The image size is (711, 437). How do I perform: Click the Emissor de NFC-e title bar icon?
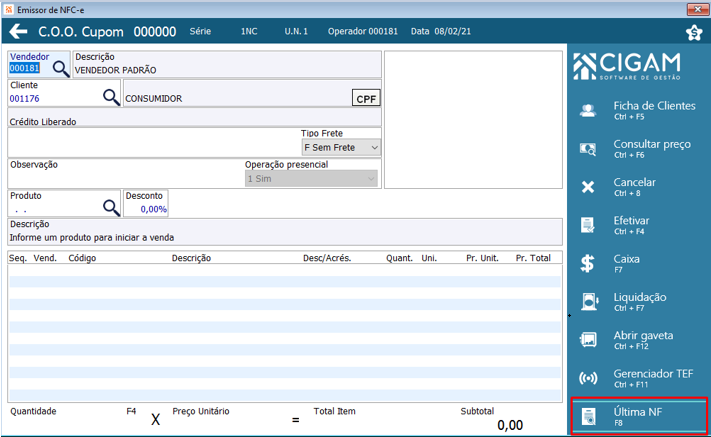click(9, 10)
